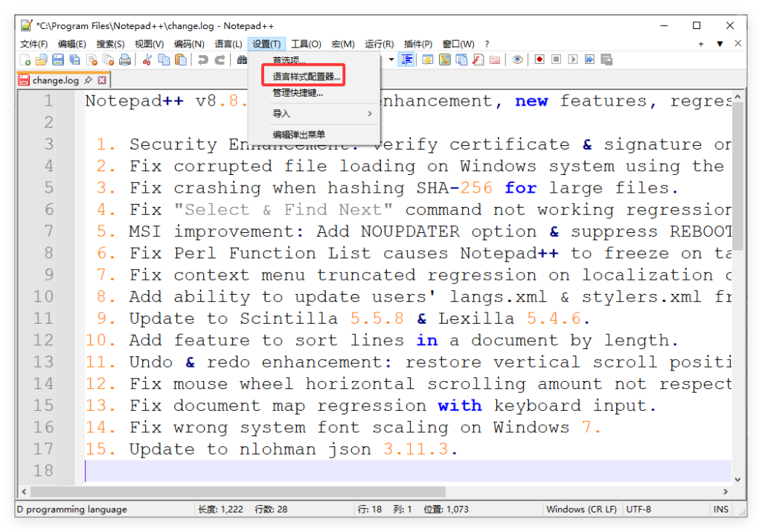
Task: Click the Print toolbar icon
Action: click(125, 60)
